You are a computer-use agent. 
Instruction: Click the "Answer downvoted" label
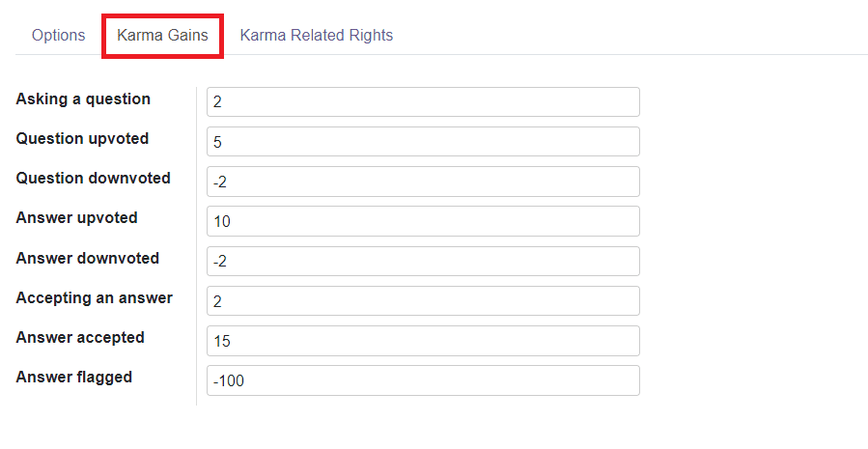(x=87, y=259)
